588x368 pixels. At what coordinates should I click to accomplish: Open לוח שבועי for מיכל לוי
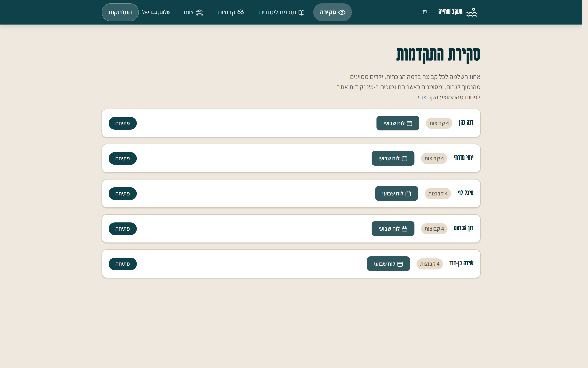click(396, 193)
